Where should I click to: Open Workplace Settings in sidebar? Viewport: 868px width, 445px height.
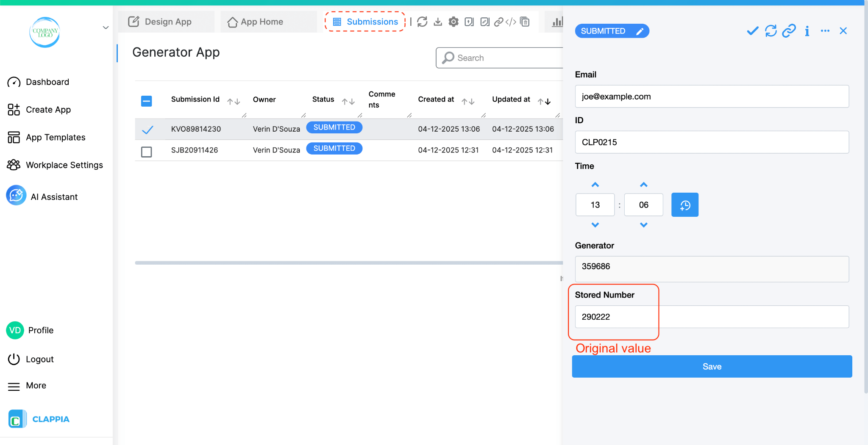pyautogui.click(x=55, y=165)
